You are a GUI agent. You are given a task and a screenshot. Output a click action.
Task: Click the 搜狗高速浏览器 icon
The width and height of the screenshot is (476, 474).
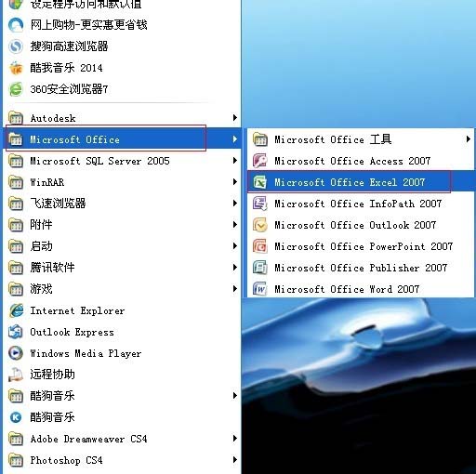tap(16, 46)
